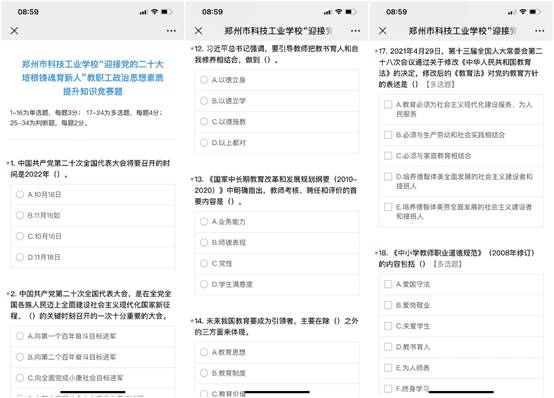Tap the Wi-Fi icon in left screen status bar
The image size is (554, 398).
(x=154, y=12)
